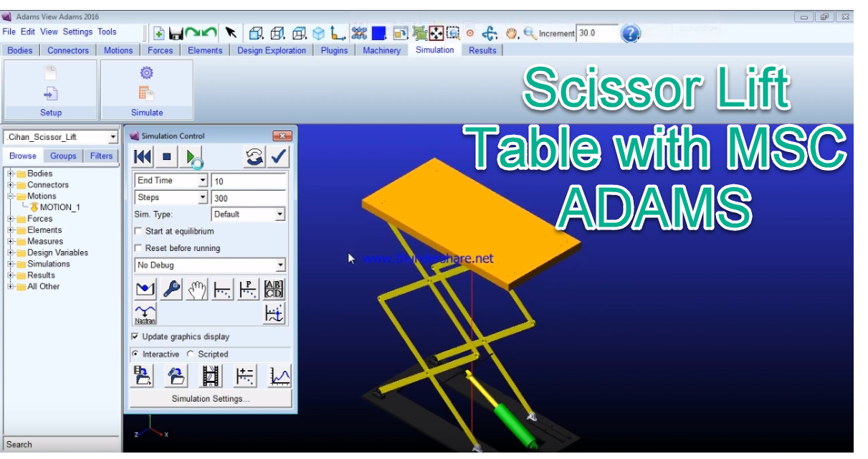The height and width of the screenshot is (459, 868).
Task: Click the Simulate gear icon in ribbon
Action: coord(146,73)
